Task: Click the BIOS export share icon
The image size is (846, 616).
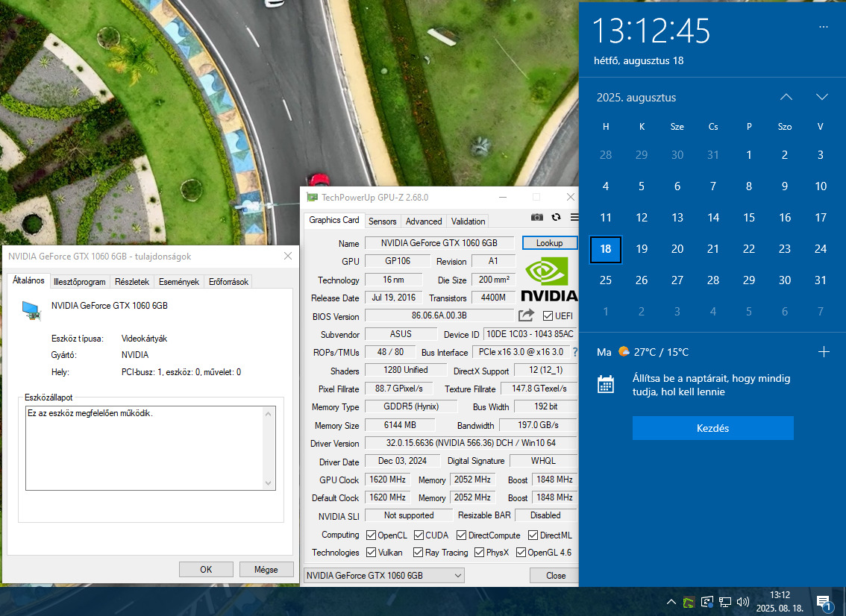Action: tap(526, 315)
